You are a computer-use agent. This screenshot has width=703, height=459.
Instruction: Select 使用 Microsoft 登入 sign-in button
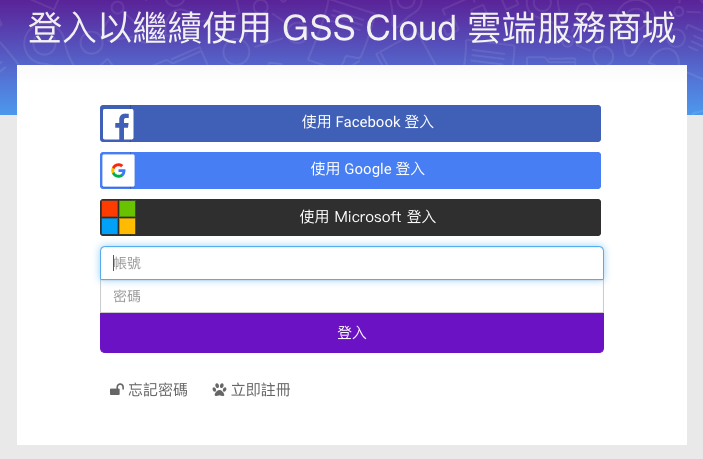(x=350, y=217)
